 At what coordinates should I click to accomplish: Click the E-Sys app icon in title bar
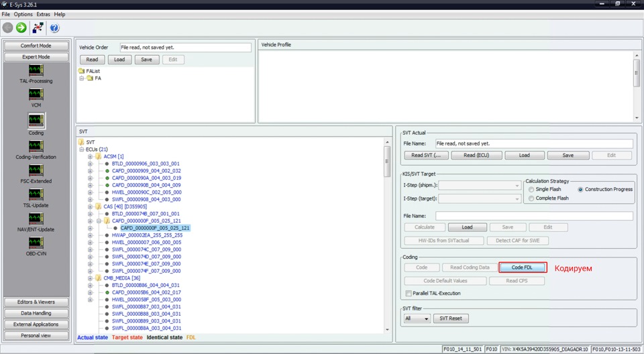pyautogui.click(x=5, y=5)
